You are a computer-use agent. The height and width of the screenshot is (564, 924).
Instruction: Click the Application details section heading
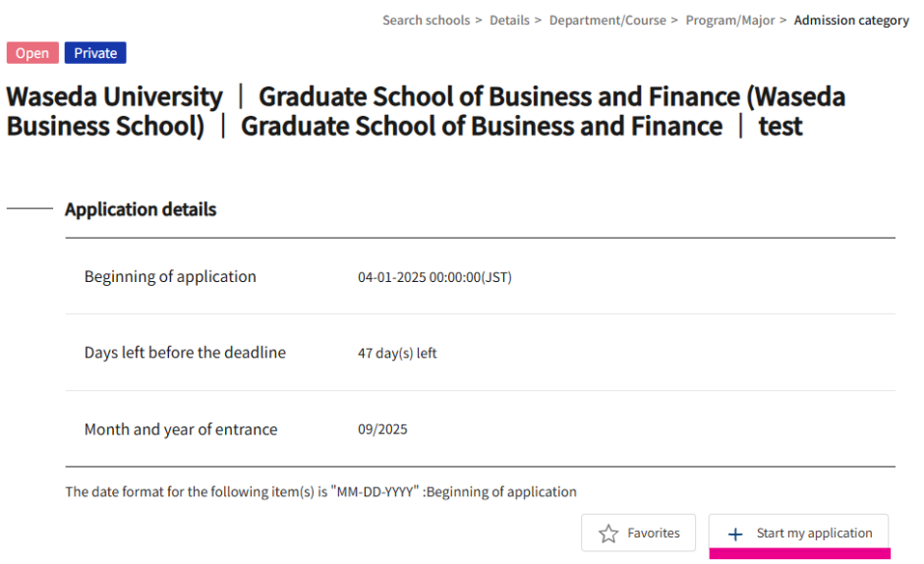141,209
